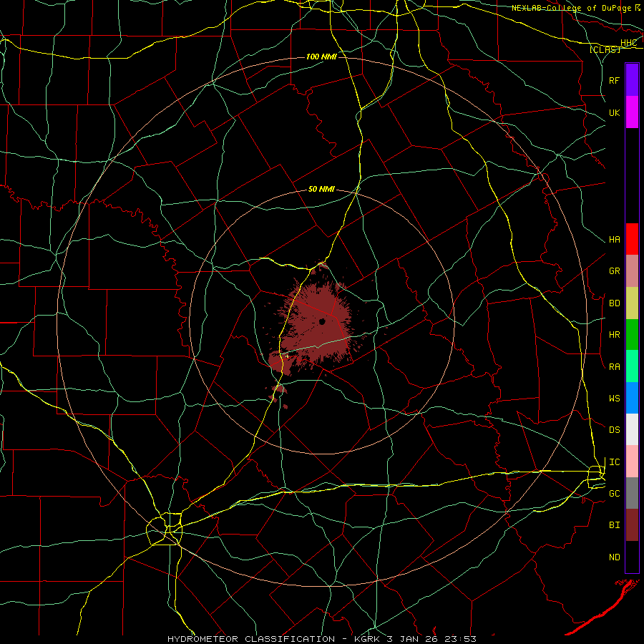Click the GR pink-brown legend swatch
The height and width of the screenshot is (644, 644).
632,271
